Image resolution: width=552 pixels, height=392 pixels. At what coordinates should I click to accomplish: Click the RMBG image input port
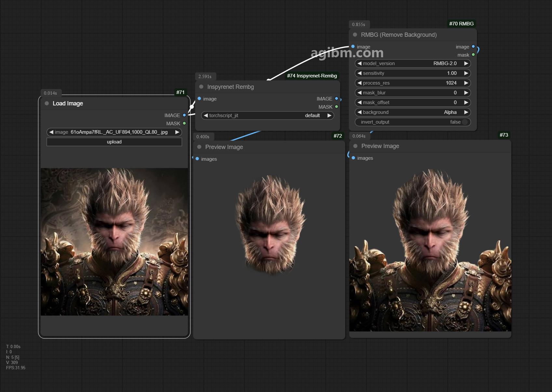pyautogui.click(x=353, y=47)
